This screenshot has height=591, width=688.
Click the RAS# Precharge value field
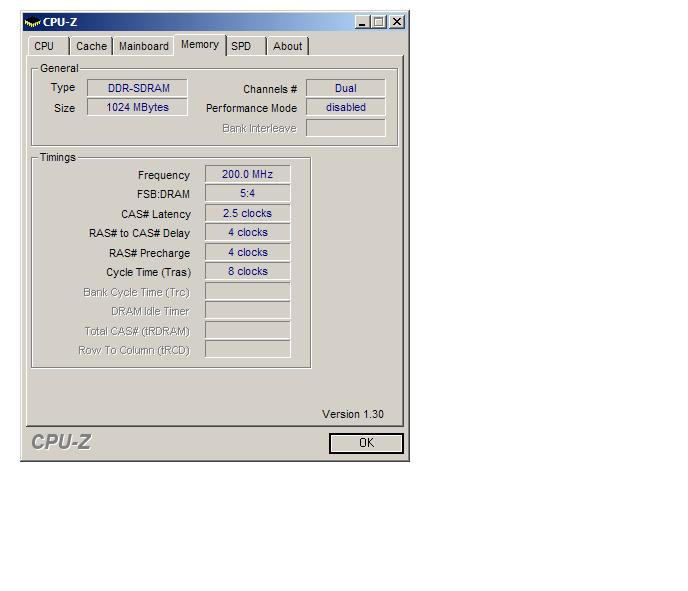click(247, 252)
